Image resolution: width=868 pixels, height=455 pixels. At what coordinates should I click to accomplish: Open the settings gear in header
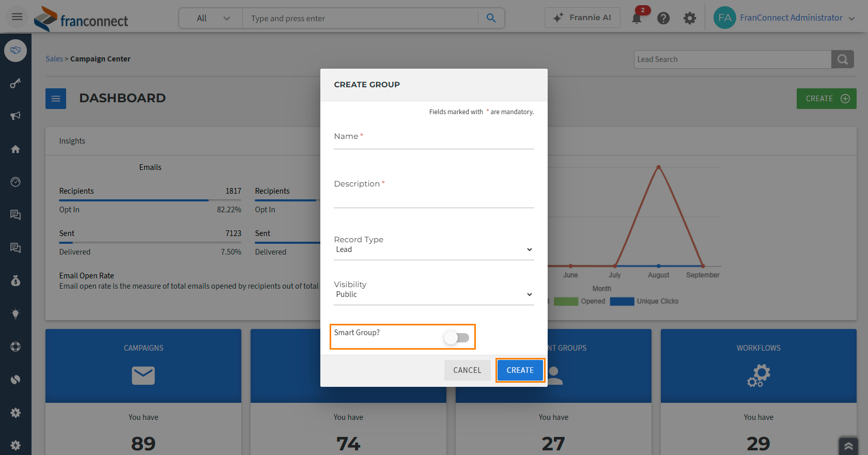click(690, 18)
